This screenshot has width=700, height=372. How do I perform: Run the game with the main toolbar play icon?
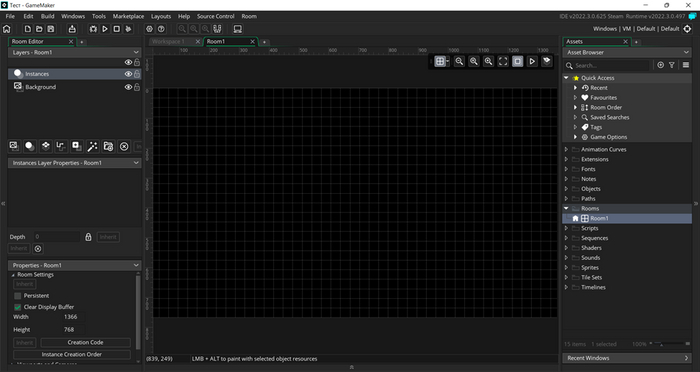pos(105,29)
